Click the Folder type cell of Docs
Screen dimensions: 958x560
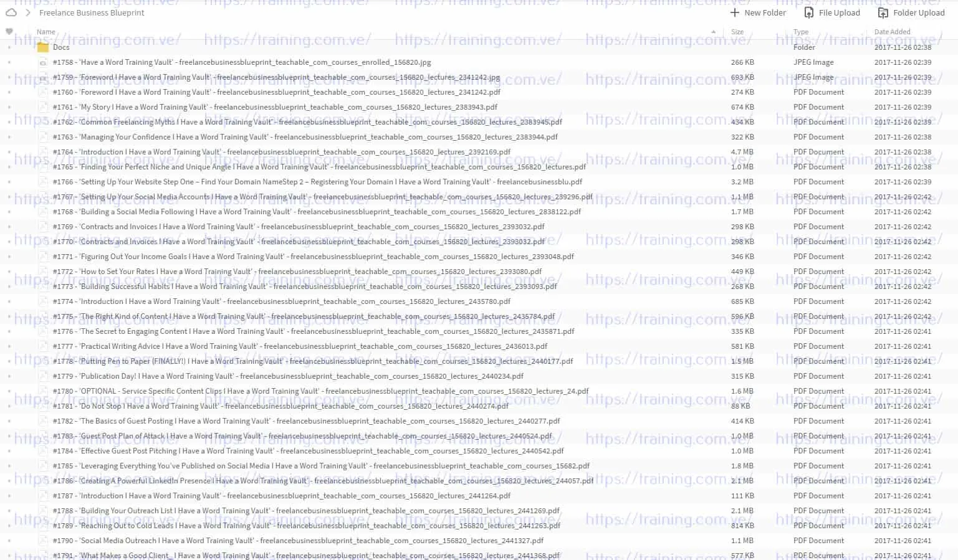(804, 47)
